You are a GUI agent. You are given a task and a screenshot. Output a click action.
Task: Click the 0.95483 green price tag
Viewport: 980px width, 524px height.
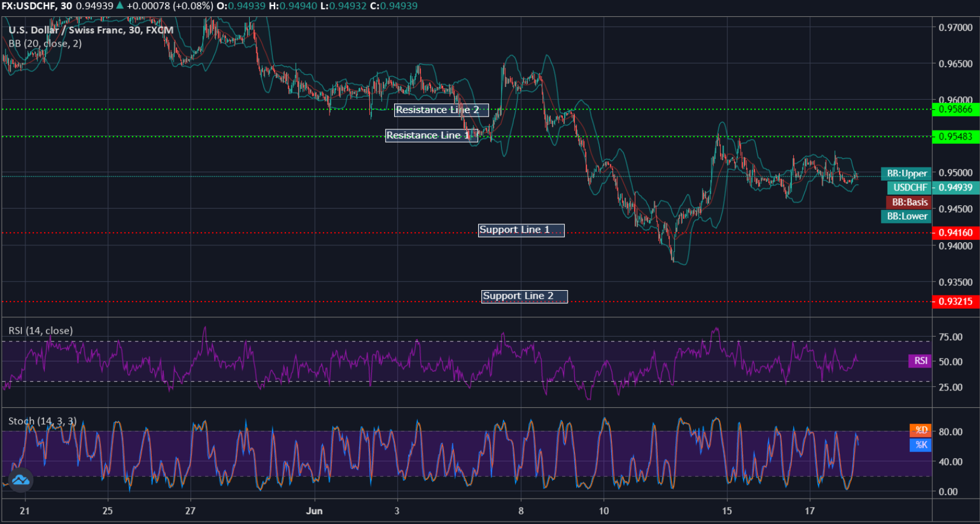pyautogui.click(x=955, y=137)
